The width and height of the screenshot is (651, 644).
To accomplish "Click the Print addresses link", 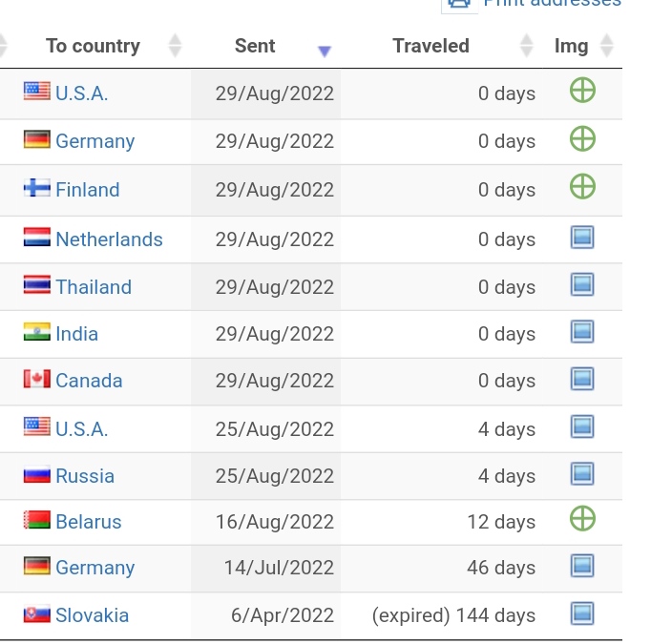I will 552,3.
